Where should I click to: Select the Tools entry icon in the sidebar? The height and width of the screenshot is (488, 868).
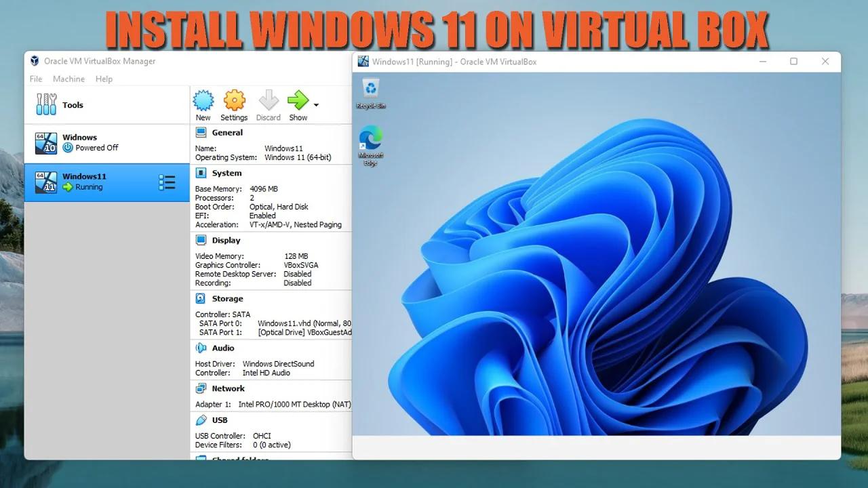click(45, 104)
